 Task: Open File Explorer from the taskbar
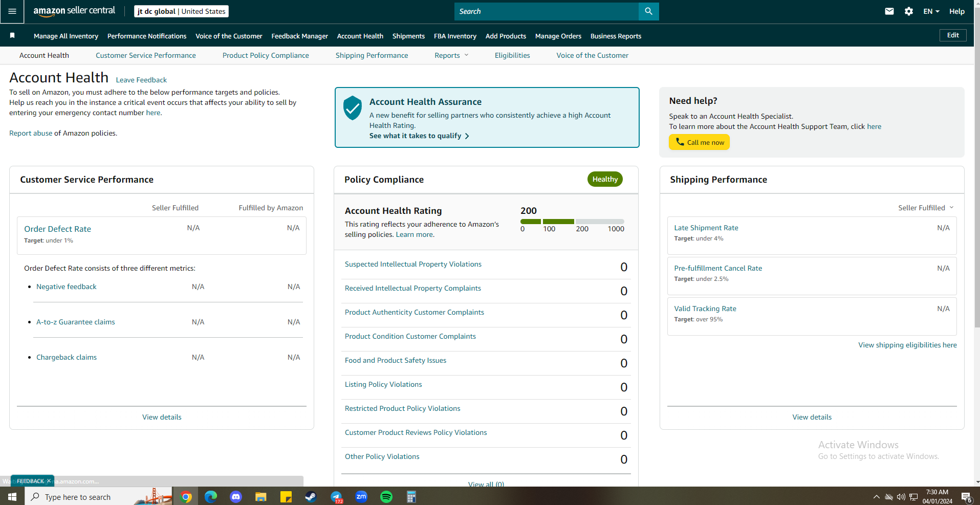[261, 497]
